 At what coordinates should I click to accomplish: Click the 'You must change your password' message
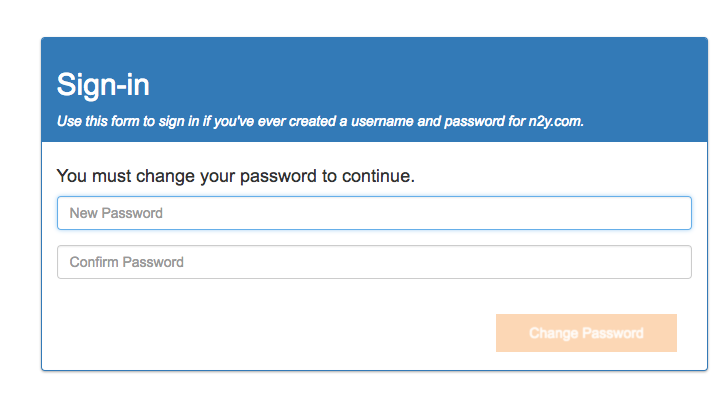[235, 177]
